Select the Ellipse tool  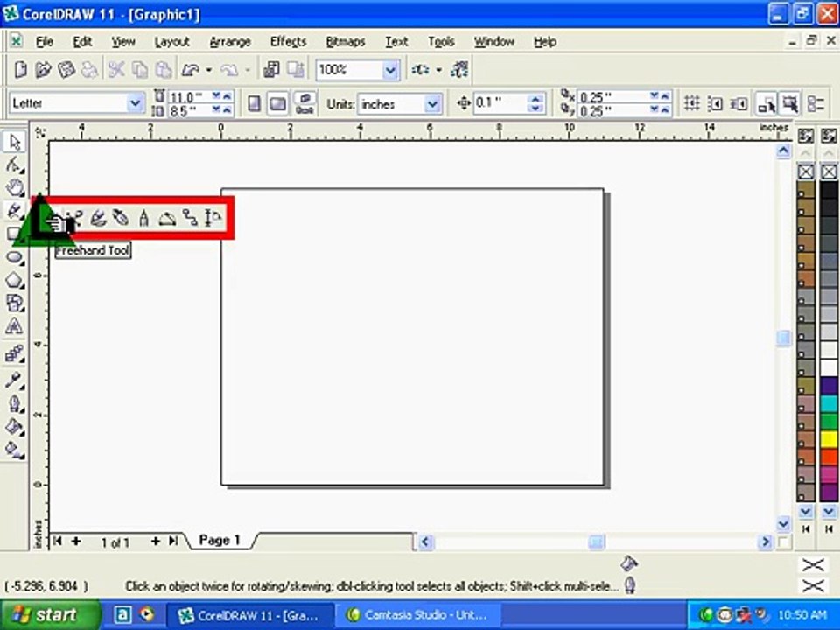[x=15, y=257]
